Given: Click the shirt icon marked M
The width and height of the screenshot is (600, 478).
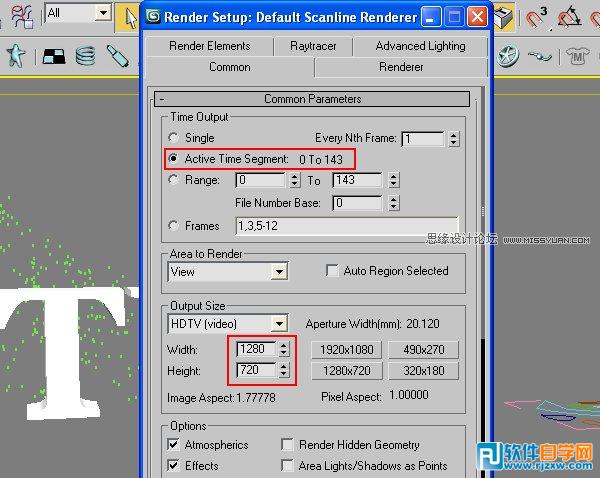Looking at the screenshot, I should pyautogui.click(x=576, y=55).
